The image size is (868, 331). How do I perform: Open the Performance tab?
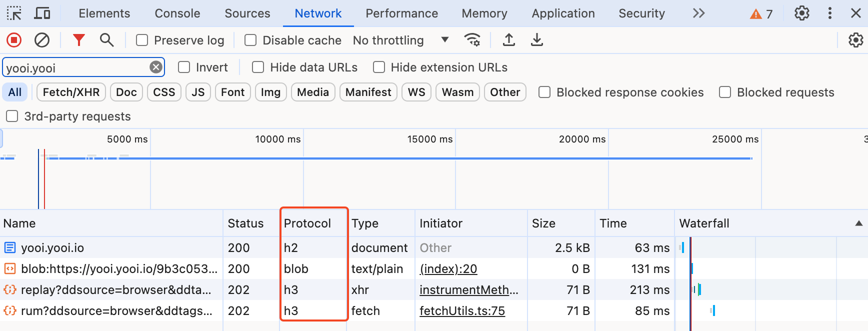[x=401, y=13]
